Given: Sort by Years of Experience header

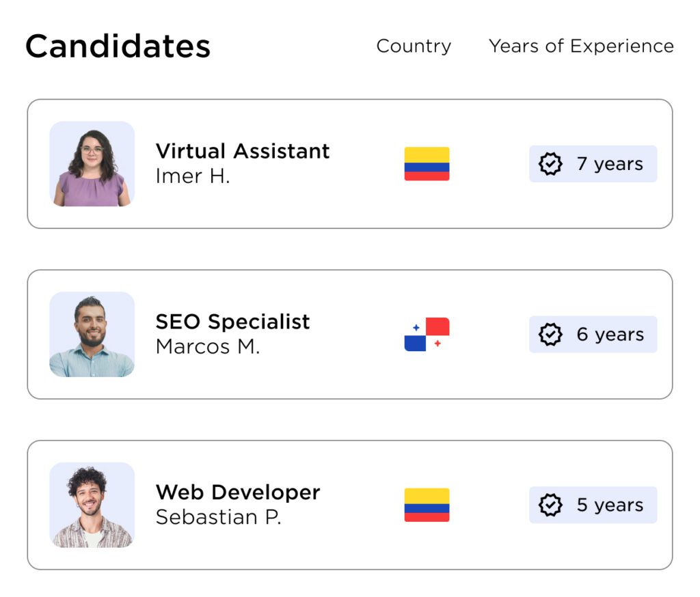Looking at the screenshot, I should pyautogui.click(x=581, y=46).
